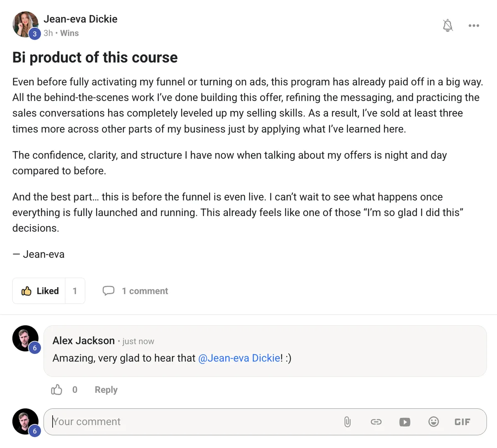This screenshot has height=448, width=497.
Task: Reply to Alex Jackson's comment
Action: coord(106,390)
